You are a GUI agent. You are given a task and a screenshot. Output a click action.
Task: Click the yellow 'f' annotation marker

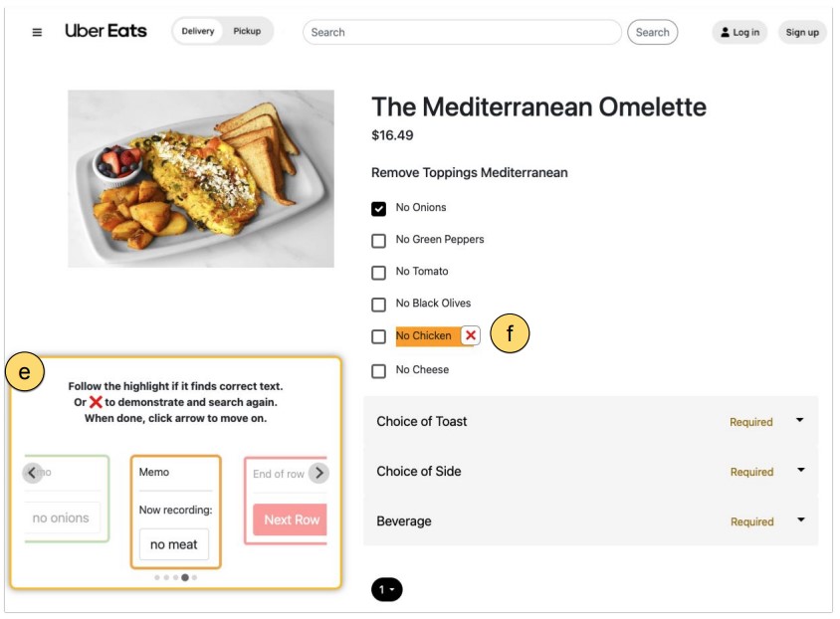(x=510, y=334)
